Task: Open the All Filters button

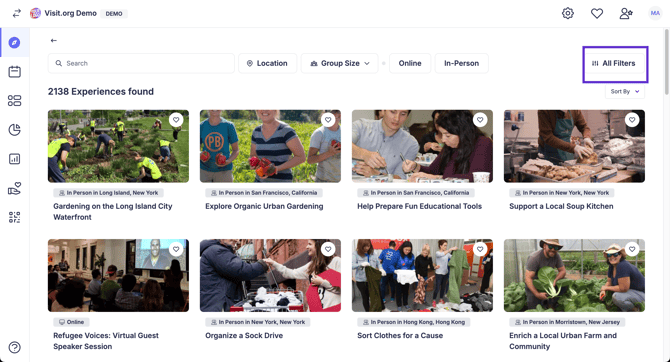Action: 614,63
